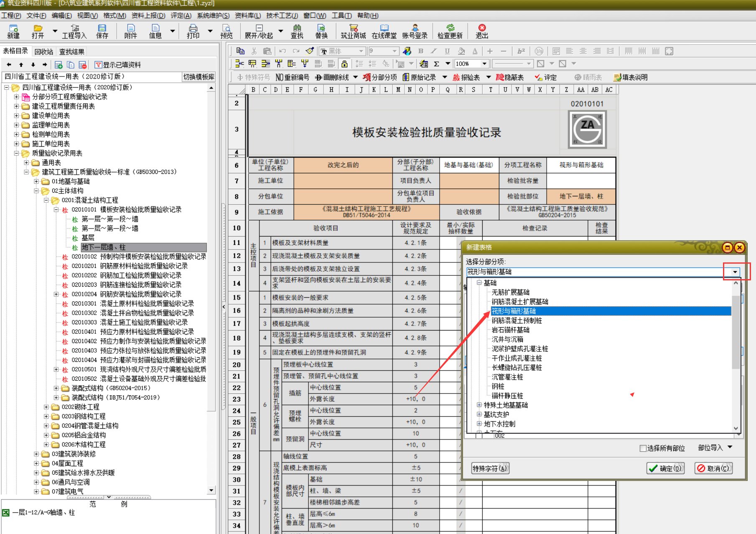Open 格式(M) menu
756x534 pixels.
[x=115, y=15]
